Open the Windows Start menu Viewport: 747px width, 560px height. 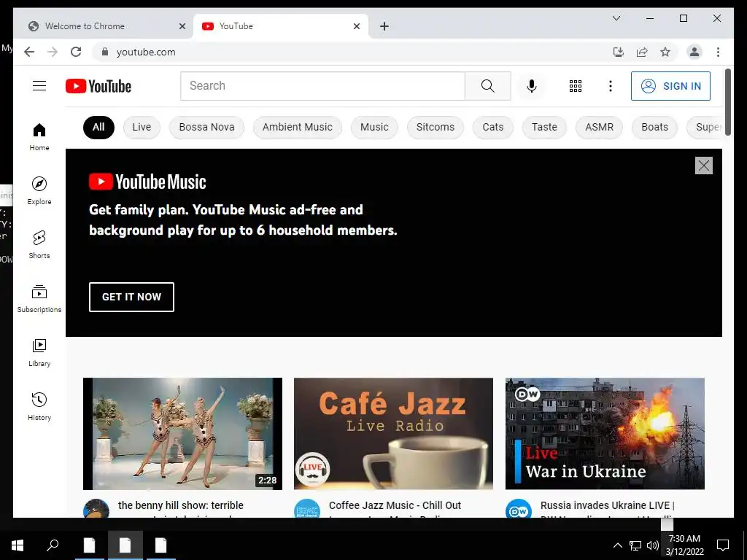coord(18,545)
